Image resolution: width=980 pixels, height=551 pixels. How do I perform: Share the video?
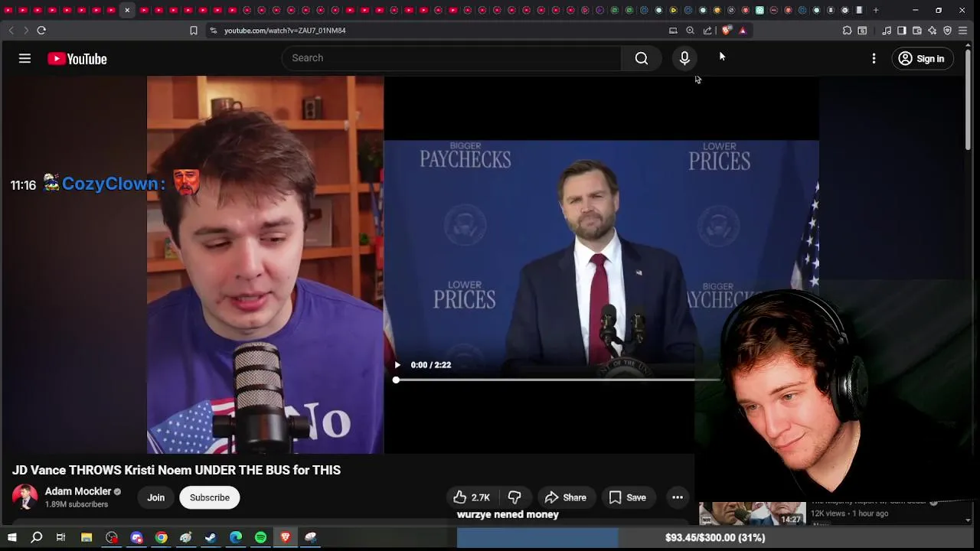[566, 497]
